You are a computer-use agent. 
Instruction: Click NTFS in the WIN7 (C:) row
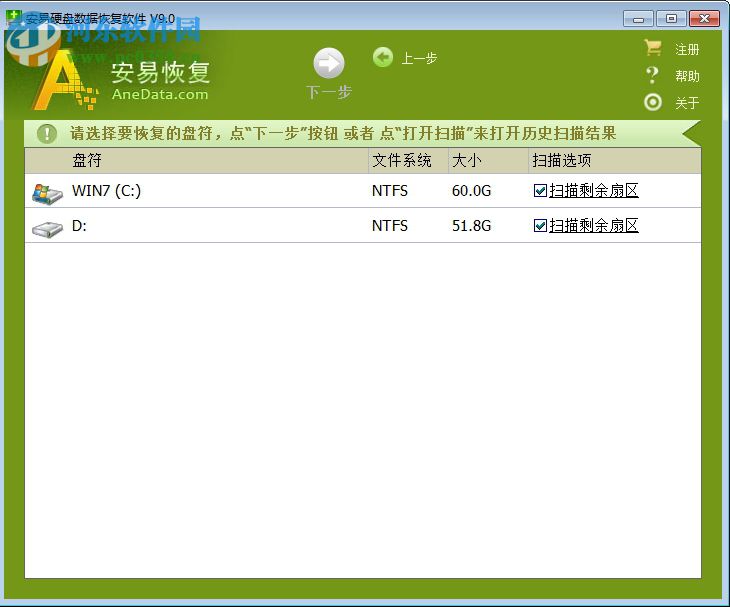pos(390,191)
